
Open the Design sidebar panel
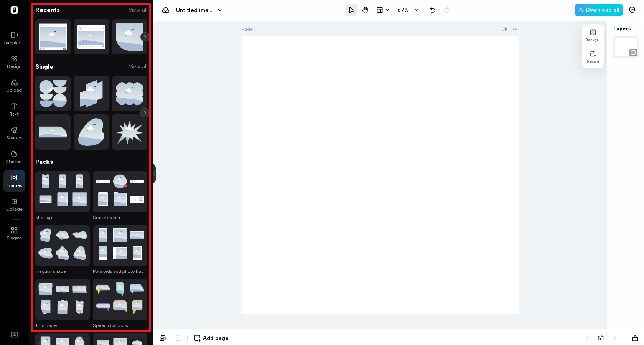pos(14,62)
